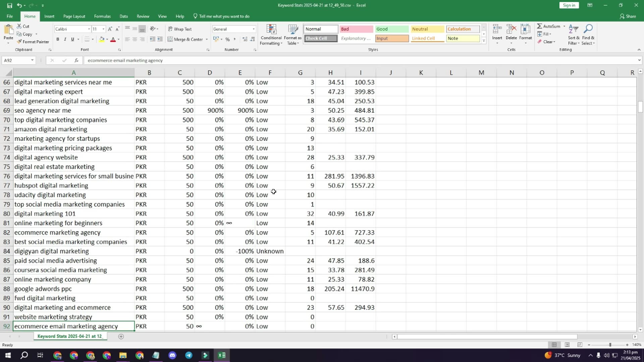This screenshot has width=644, height=362.
Task: Click the Sign in button
Action: click(x=569, y=5)
